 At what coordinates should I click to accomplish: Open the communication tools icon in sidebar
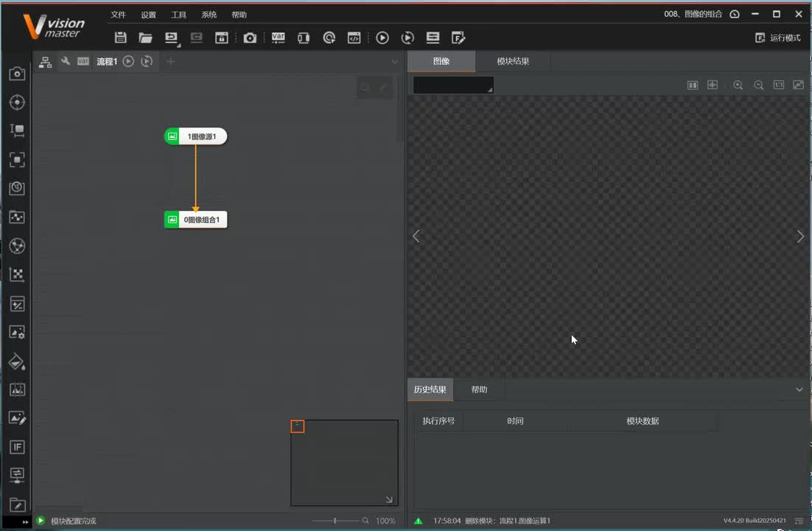17,475
